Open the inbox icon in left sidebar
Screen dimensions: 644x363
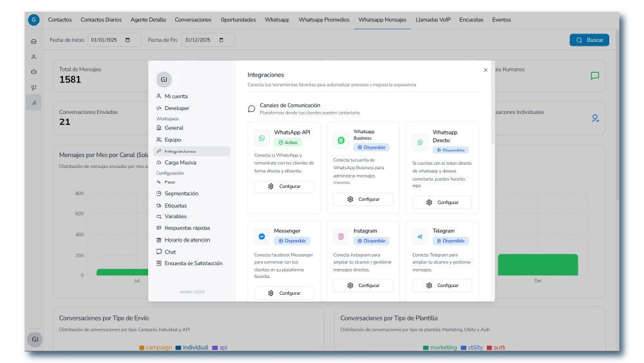[x=33, y=41]
